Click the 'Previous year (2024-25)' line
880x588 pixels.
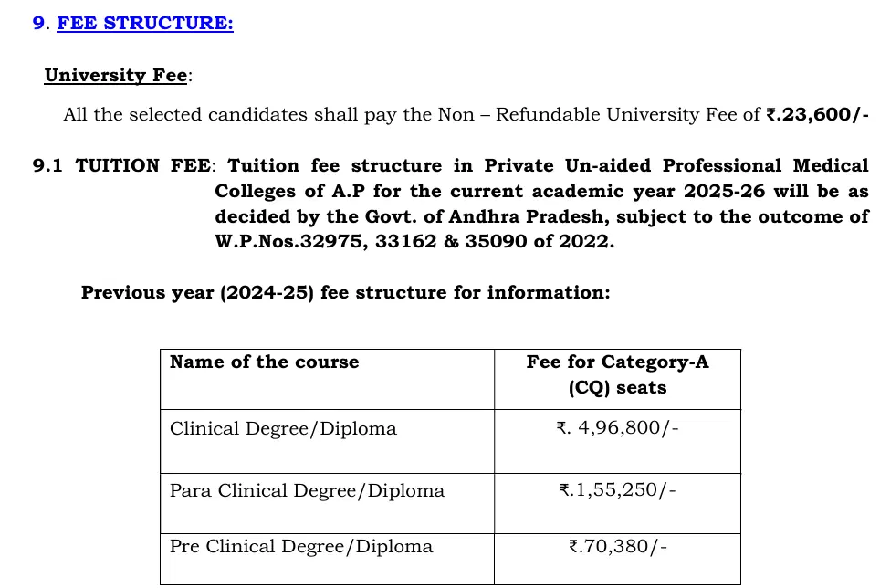tap(345, 293)
